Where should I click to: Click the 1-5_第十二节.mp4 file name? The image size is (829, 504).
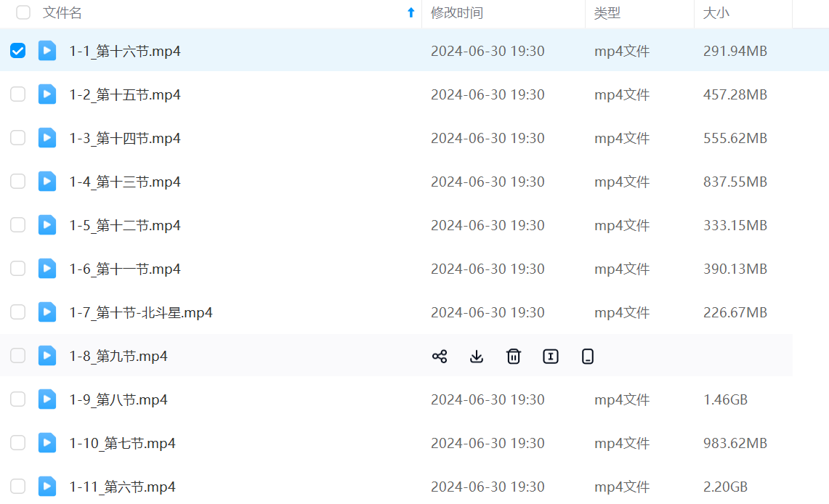coord(125,225)
